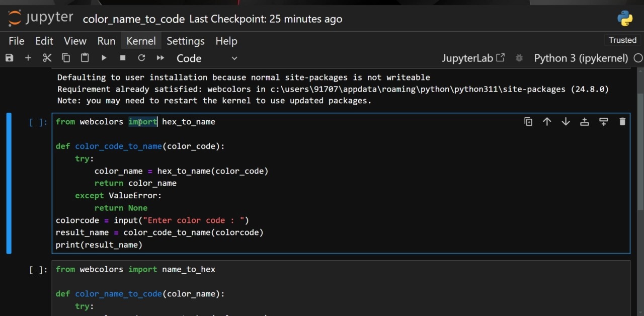This screenshot has width=644, height=316.
Task: Open the Edit menu
Action: (44, 41)
